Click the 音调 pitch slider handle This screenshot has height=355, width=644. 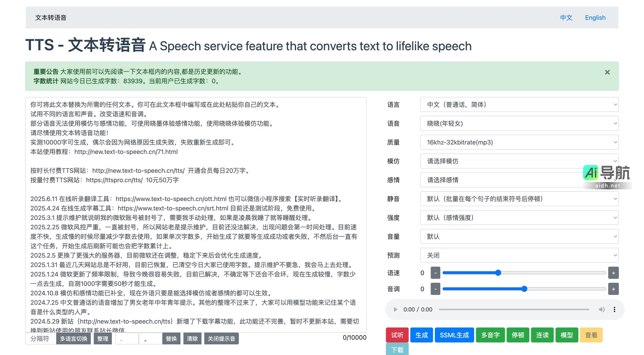tap(524, 289)
